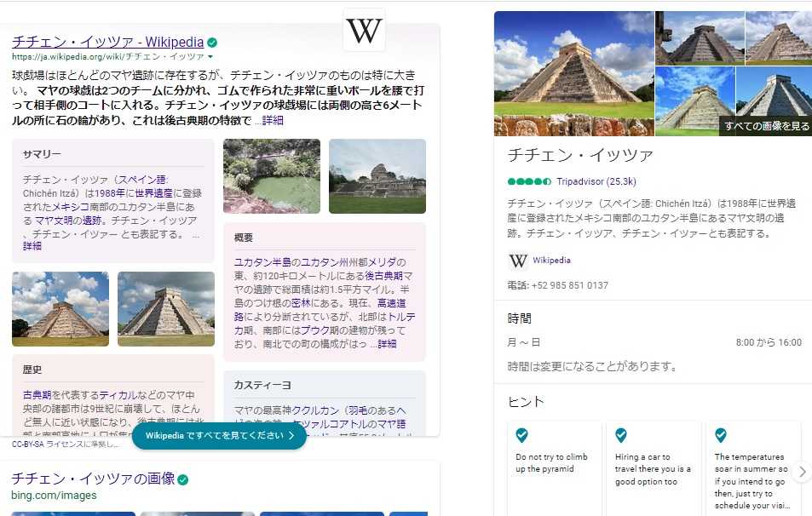Click the Tripadvisor green rating bubbles
Viewport: 812px width, 516px height.
coord(529,181)
